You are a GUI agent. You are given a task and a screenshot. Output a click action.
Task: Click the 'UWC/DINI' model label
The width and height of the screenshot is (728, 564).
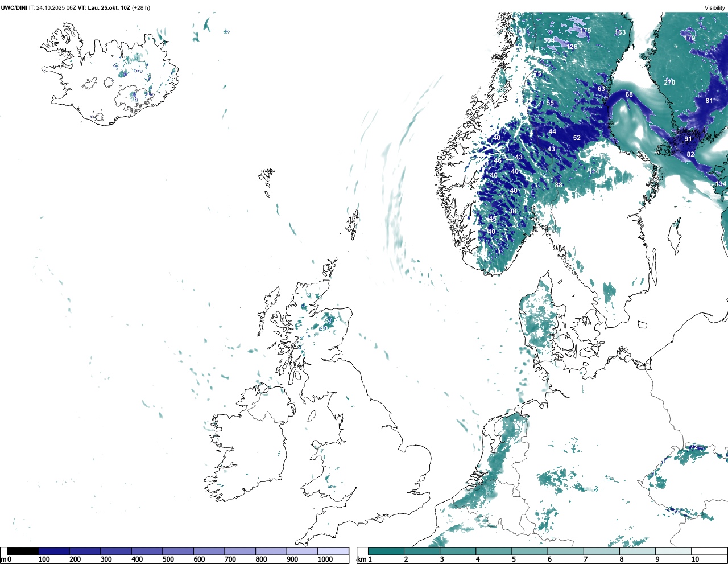(14, 7)
